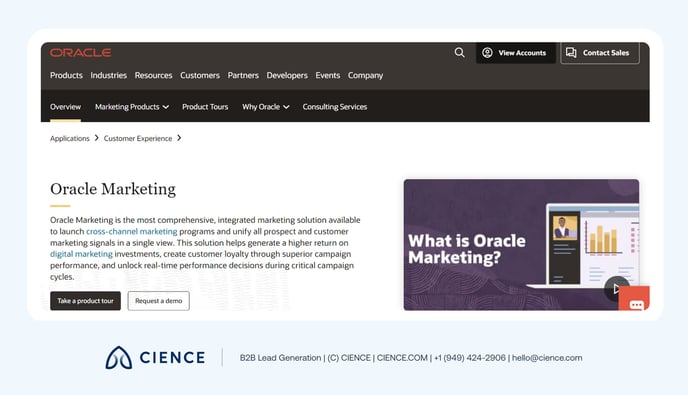688x395 pixels.
Task: Open the Industries menu
Action: point(108,75)
